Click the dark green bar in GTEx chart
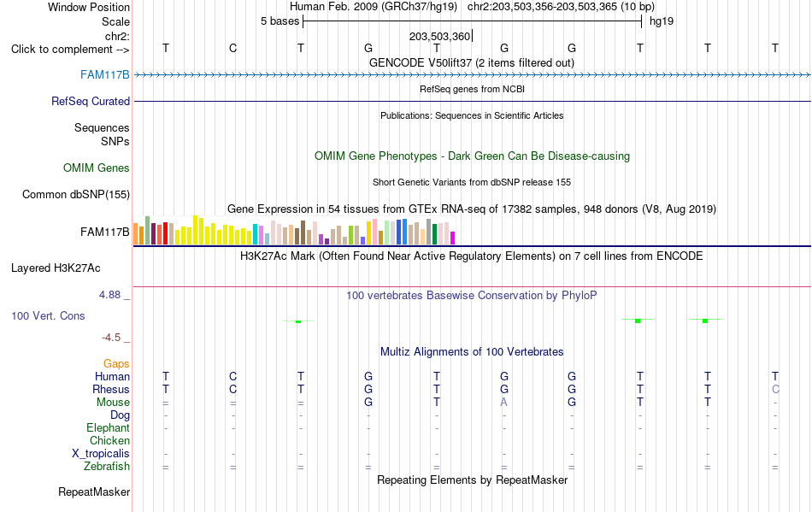 click(435, 234)
